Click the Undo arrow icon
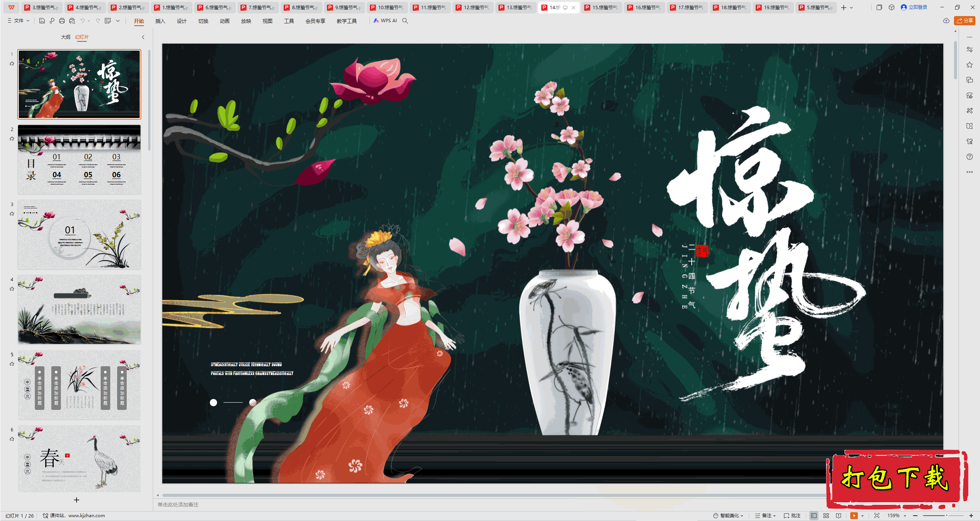The image size is (980, 521). [x=82, y=21]
